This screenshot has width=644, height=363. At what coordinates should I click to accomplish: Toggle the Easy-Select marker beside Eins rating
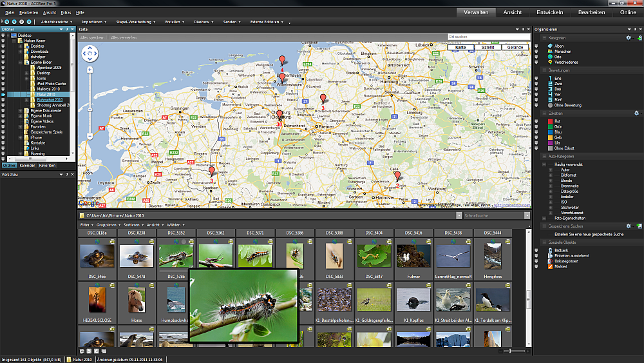click(x=537, y=79)
